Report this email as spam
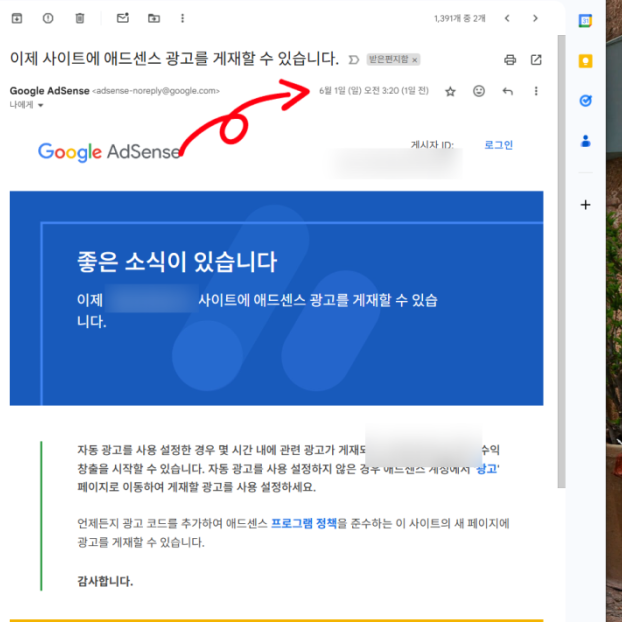 [48, 18]
